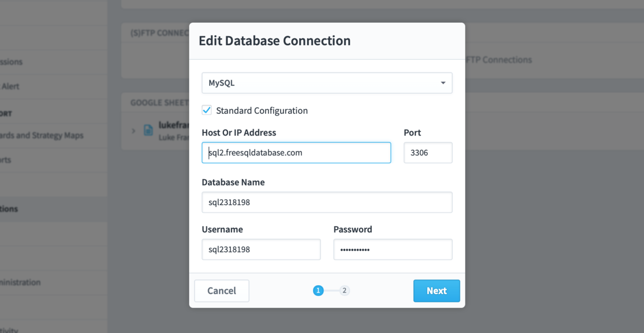Select the highlighted Connections sidebar item

(10, 209)
